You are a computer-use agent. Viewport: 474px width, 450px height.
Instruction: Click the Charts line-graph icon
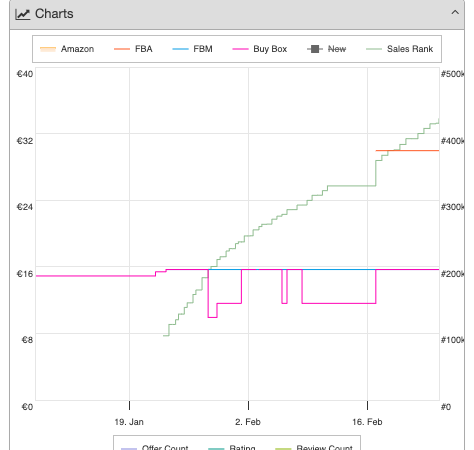pyautogui.click(x=23, y=14)
